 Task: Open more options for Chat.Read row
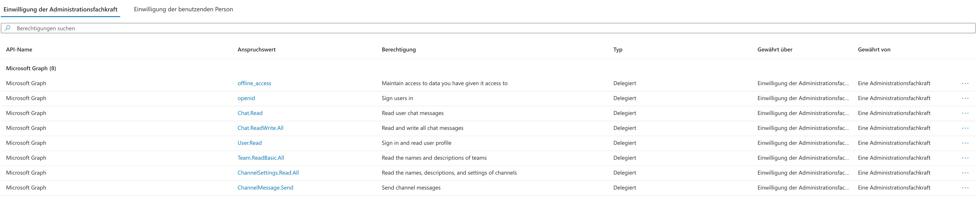coord(965,113)
